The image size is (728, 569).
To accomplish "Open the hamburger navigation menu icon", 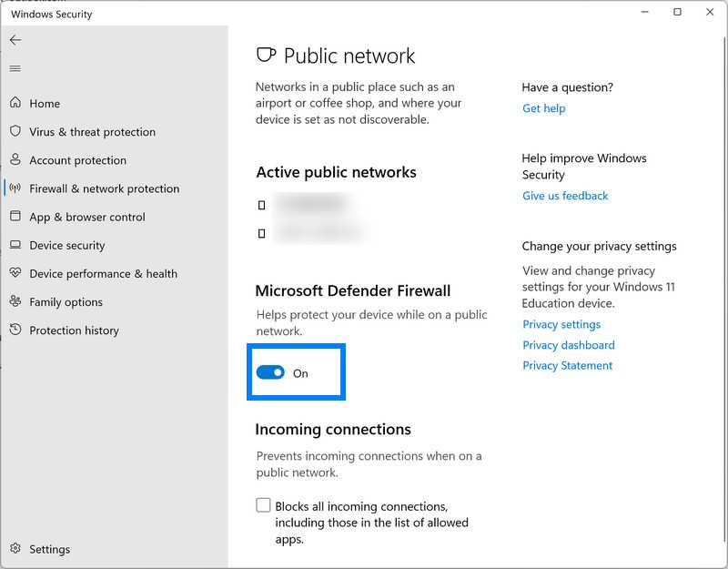I will click(15, 69).
